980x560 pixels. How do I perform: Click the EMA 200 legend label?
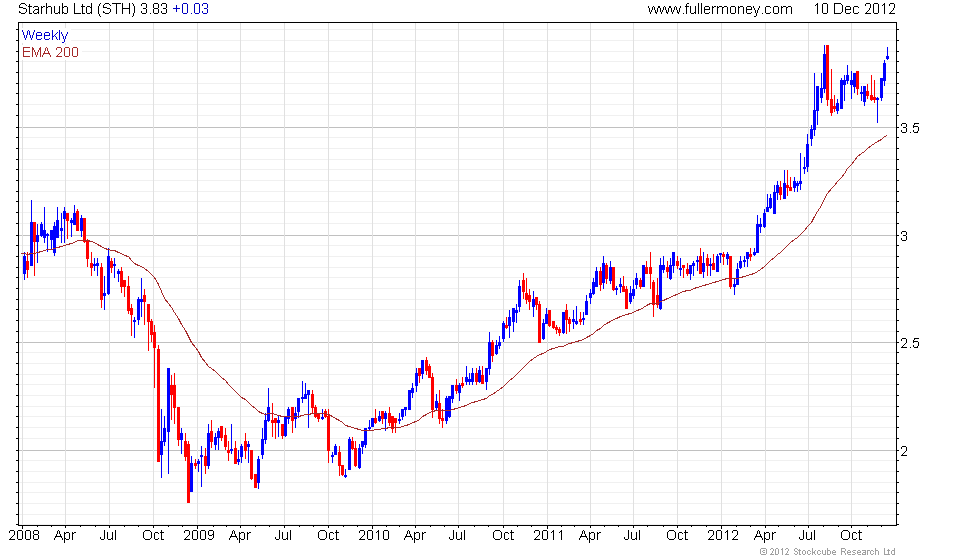(x=51, y=52)
